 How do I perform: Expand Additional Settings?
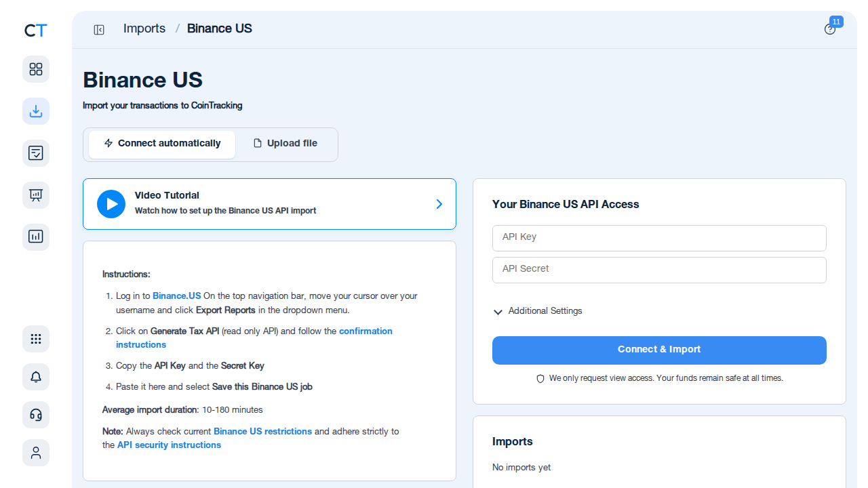[538, 311]
